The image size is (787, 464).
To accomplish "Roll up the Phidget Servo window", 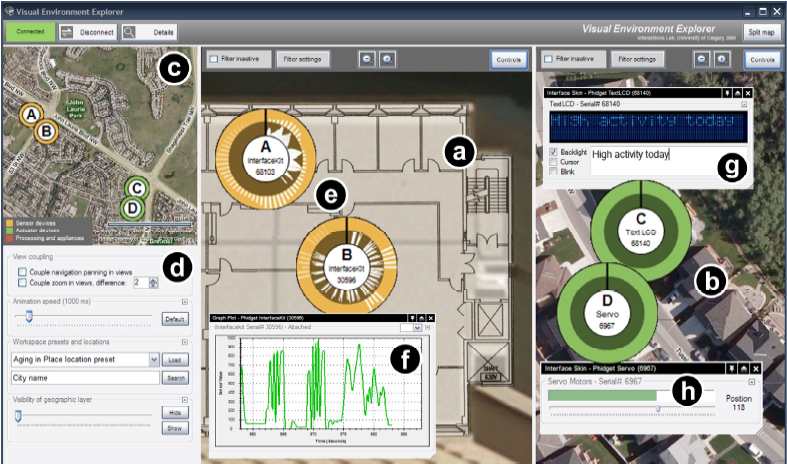I will tap(744, 369).
